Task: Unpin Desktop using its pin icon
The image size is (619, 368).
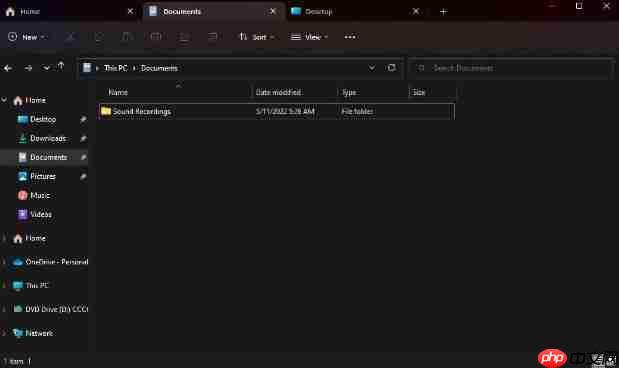Action: tap(83, 119)
